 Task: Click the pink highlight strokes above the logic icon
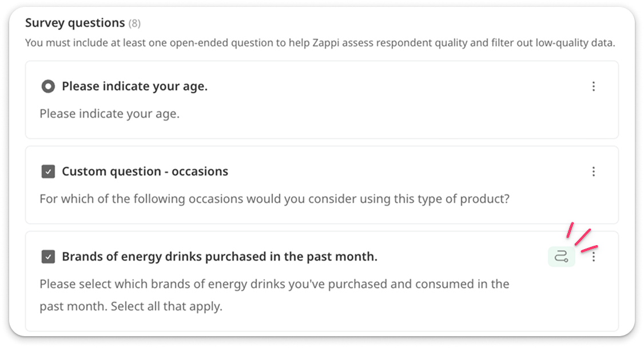pyautogui.click(x=582, y=238)
